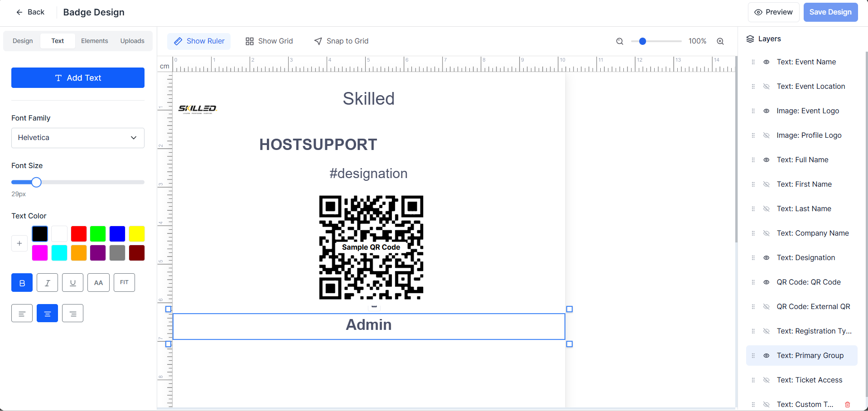Open the Font Family dropdown
Image resolution: width=868 pixels, height=411 pixels.
(78, 138)
